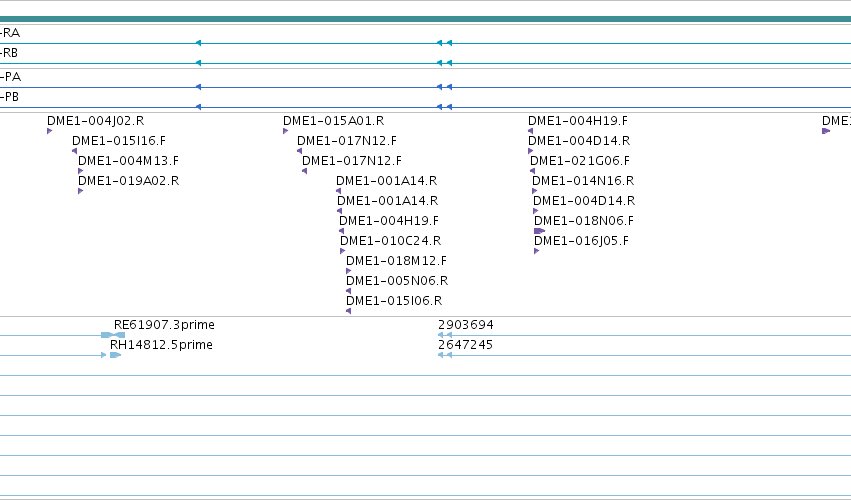This screenshot has width=851, height=500.
Task: Click the double arrow glyph under 2903694
Action: pos(445,335)
